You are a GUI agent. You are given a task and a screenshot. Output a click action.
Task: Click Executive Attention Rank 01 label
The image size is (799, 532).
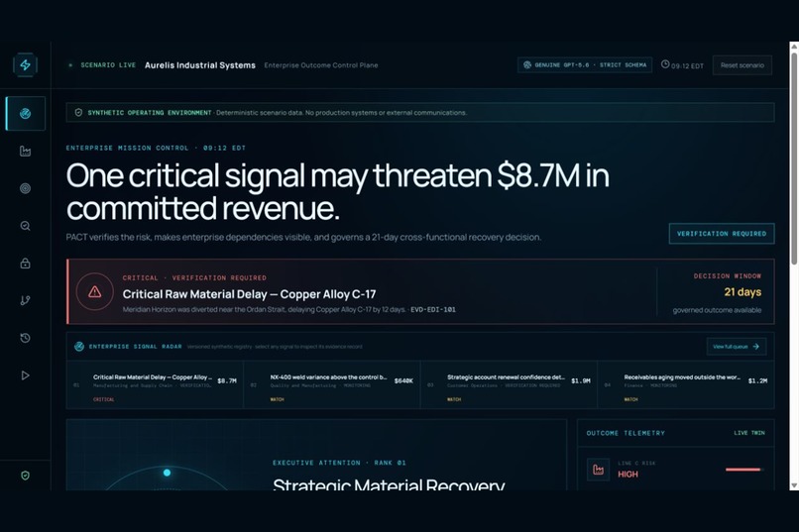[339, 463]
